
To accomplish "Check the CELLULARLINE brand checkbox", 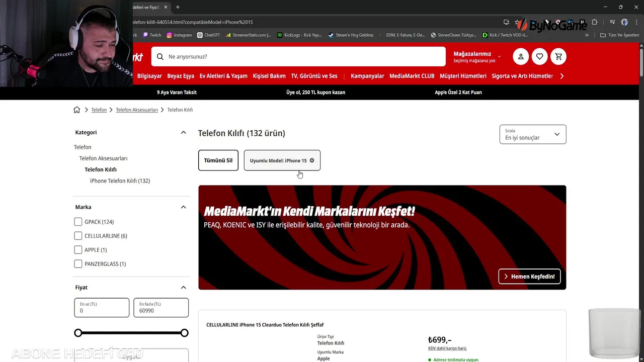I will pyautogui.click(x=78, y=236).
